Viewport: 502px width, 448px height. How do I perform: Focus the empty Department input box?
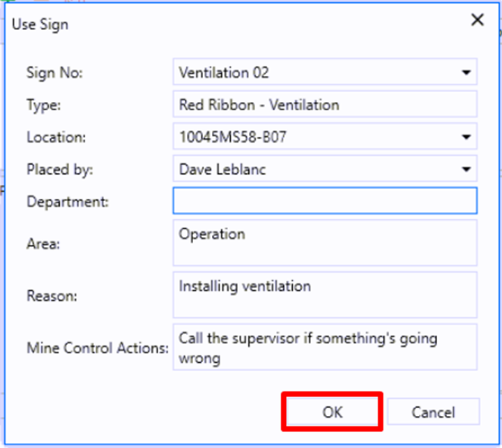pyautogui.click(x=324, y=201)
